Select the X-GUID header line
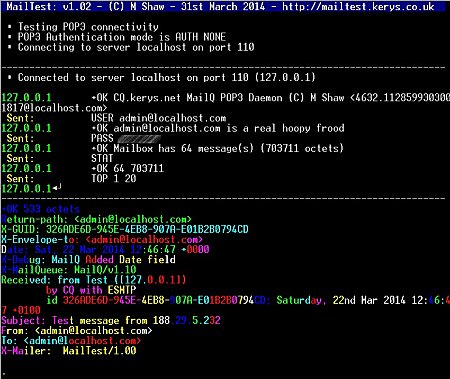This screenshot has height=379, width=450. click(125, 229)
